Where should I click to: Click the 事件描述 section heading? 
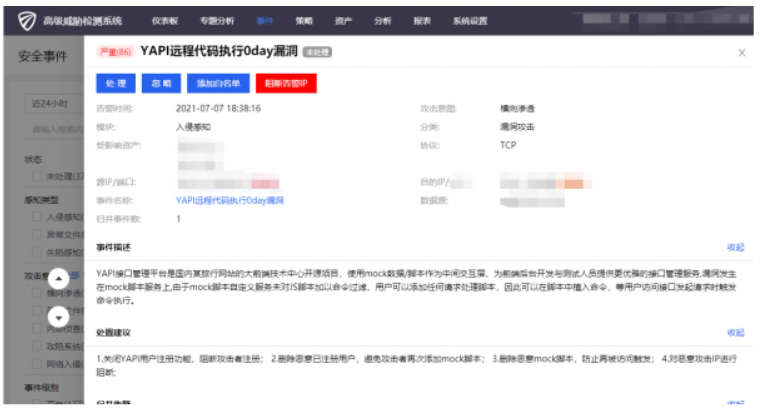(113, 248)
